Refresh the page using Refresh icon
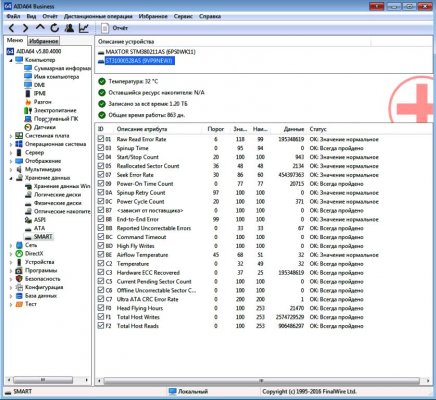436x400 pixels. (x=54, y=28)
